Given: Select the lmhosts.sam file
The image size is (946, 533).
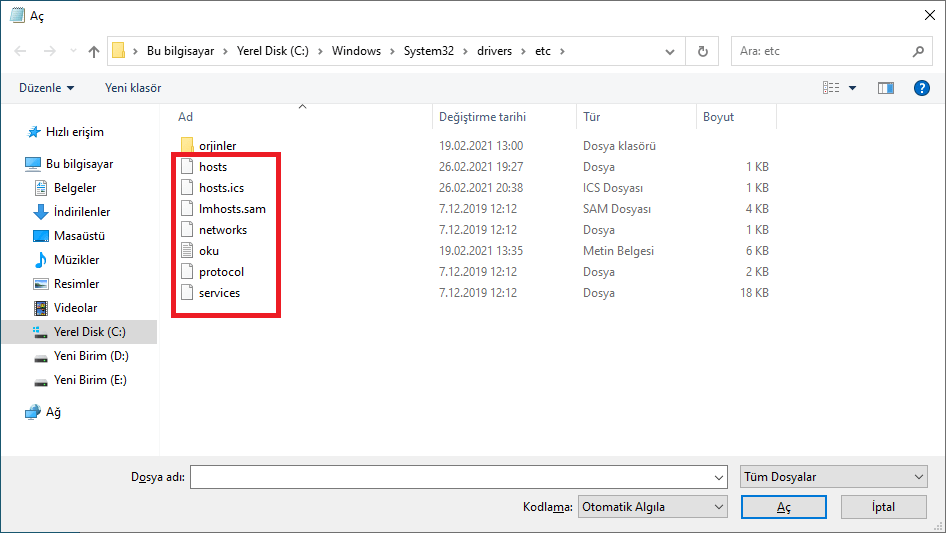Looking at the screenshot, I should (232, 209).
